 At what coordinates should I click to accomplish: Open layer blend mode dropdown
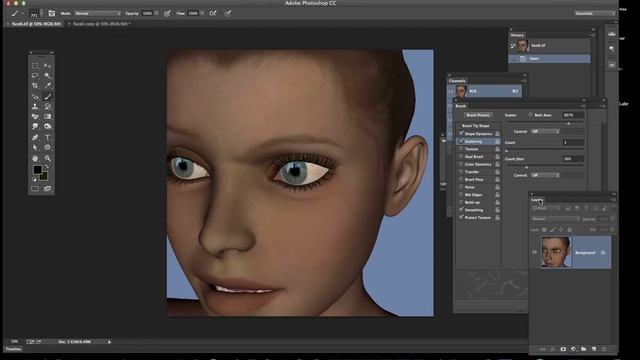556,219
